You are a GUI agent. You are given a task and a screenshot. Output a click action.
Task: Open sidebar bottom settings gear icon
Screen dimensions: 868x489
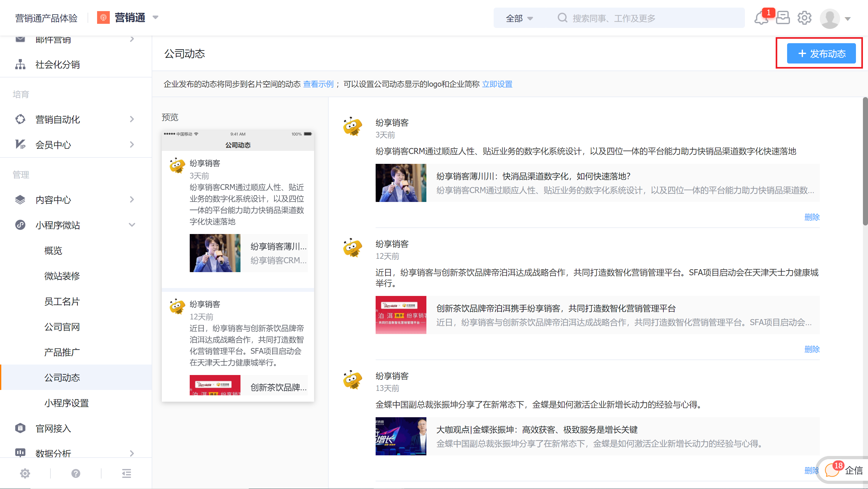pyautogui.click(x=25, y=473)
